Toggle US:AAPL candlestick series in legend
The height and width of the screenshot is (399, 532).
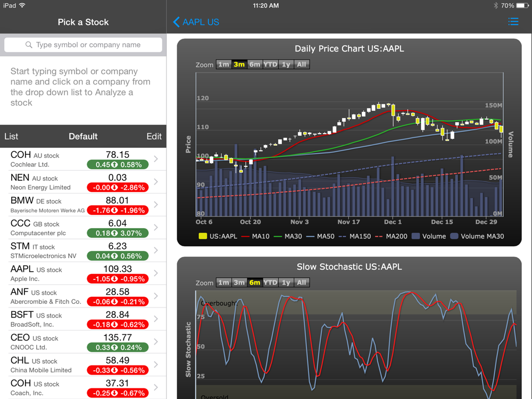(218, 236)
